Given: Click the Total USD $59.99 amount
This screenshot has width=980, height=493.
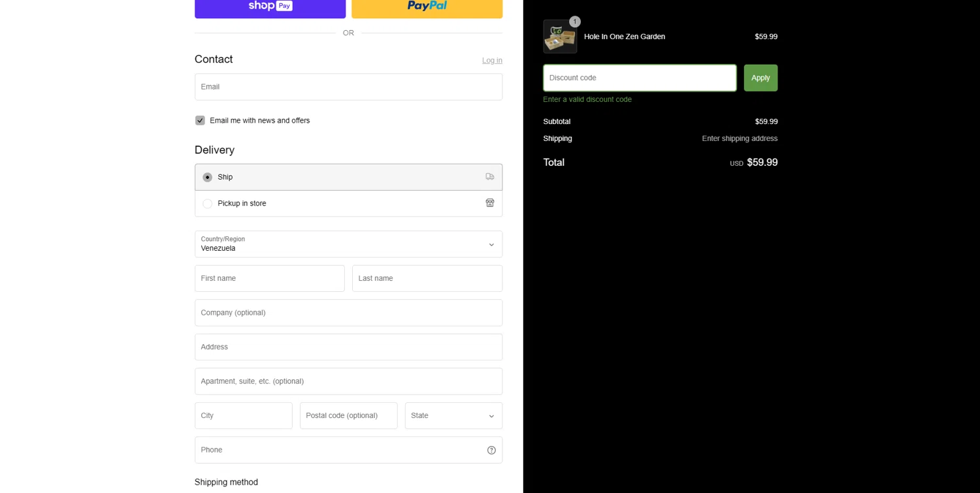Looking at the screenshot, I should tap(754, 163).
